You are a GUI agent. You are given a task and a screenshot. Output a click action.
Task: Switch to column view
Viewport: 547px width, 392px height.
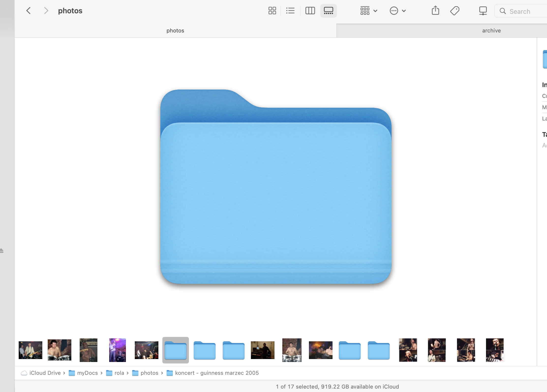310,11
